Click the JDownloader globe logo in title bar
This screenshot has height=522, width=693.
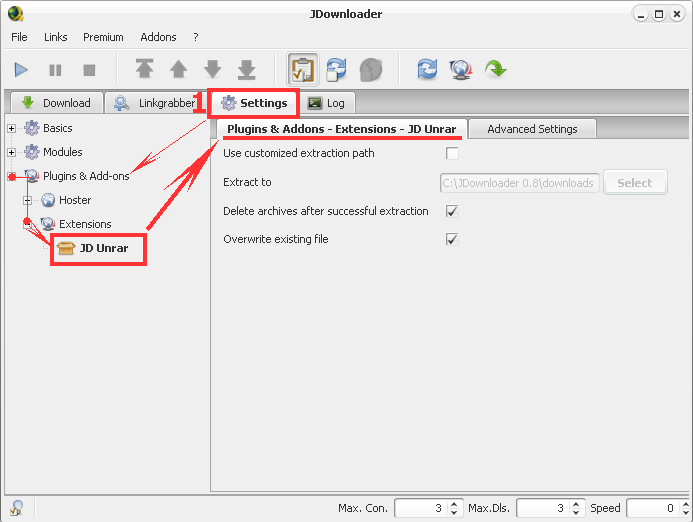(16, 14)
